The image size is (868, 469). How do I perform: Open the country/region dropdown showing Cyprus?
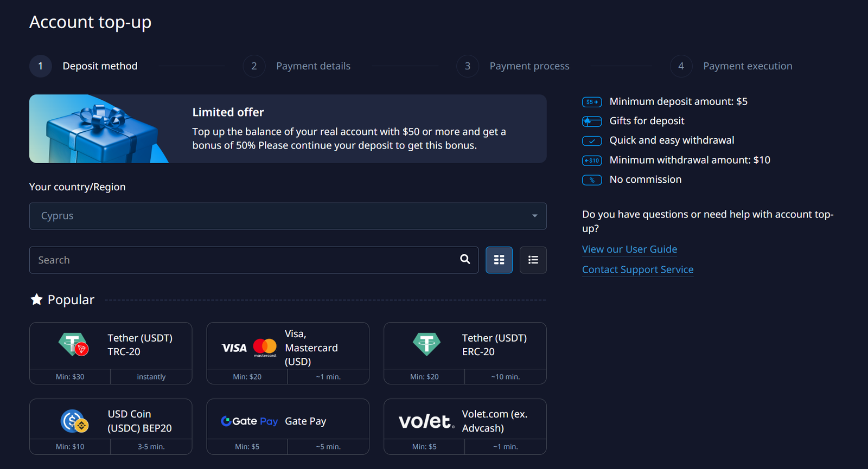click(x=288, y=216)
